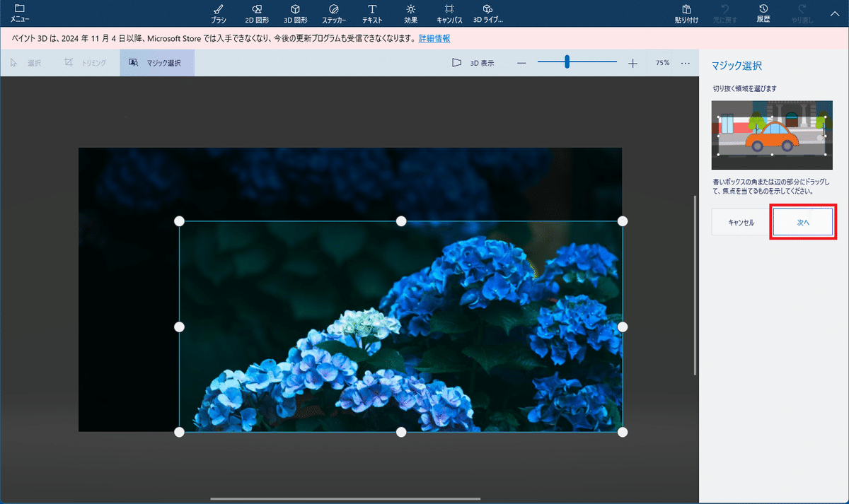The image size is (849, 504).
Task: Click the マジック選択 panel heading
Action: click(737, 66)
